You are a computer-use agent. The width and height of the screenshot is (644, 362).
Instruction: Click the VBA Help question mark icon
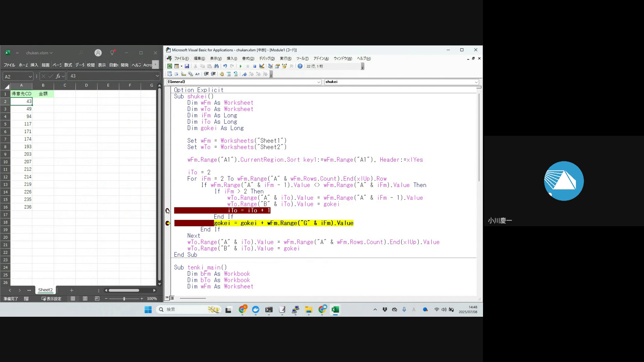(x=300, y=66)
